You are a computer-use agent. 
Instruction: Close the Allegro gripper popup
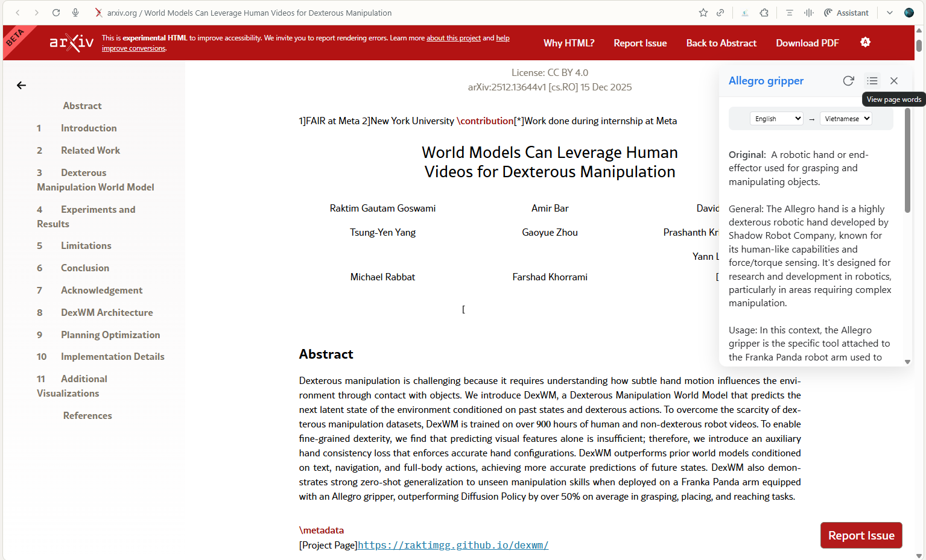coord(894,81)
